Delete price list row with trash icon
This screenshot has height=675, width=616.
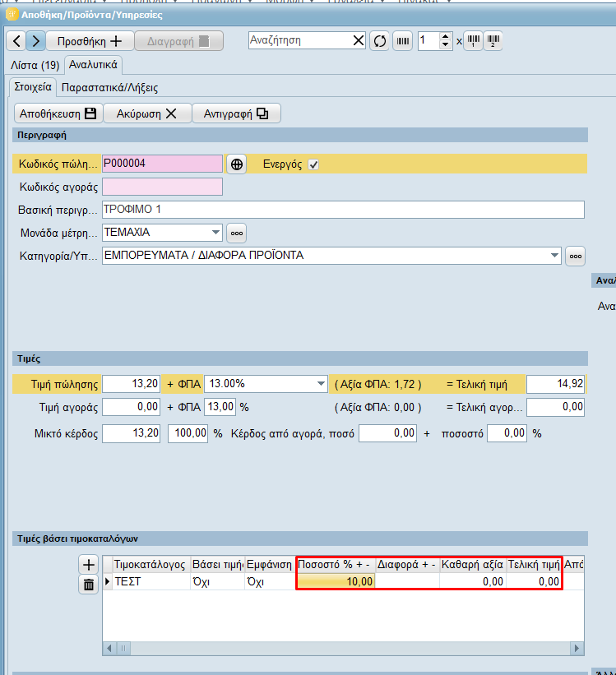click(x=89, y=585)
